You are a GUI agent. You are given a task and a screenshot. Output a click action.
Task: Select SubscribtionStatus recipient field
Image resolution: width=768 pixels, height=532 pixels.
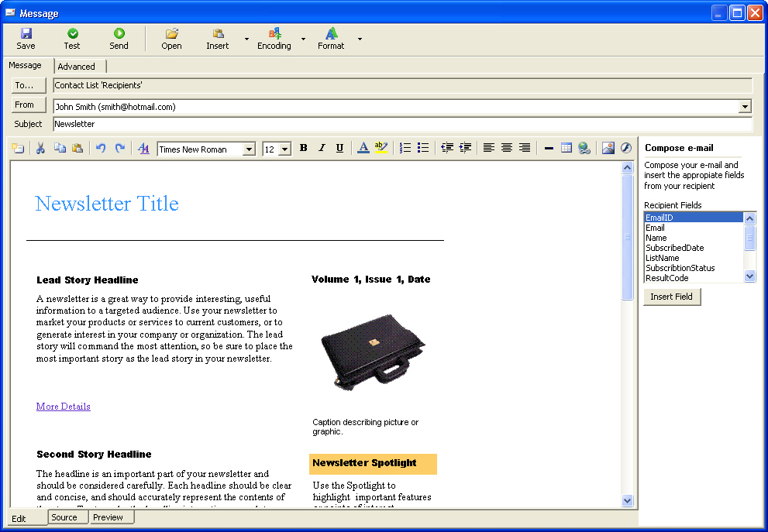pos(694,268)
